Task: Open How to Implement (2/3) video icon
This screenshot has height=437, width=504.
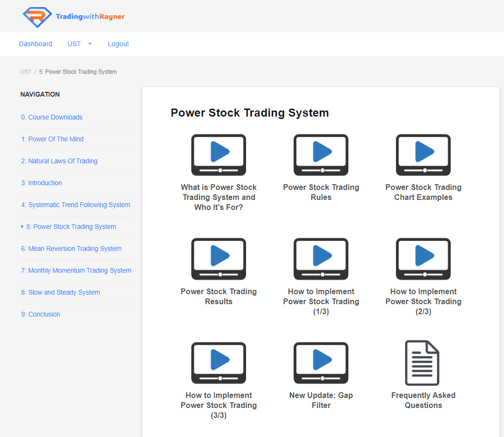Action: (423, 259)
